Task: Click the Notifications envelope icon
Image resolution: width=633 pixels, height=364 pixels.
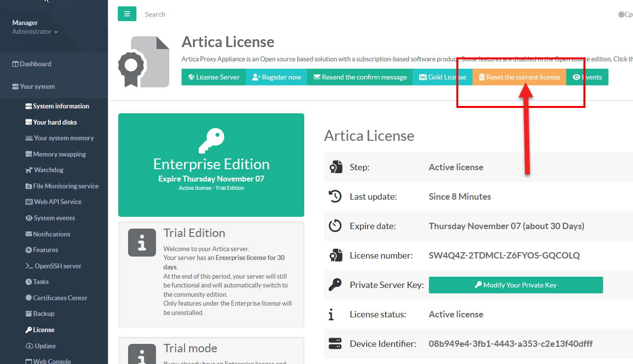Action: [29, 234]
